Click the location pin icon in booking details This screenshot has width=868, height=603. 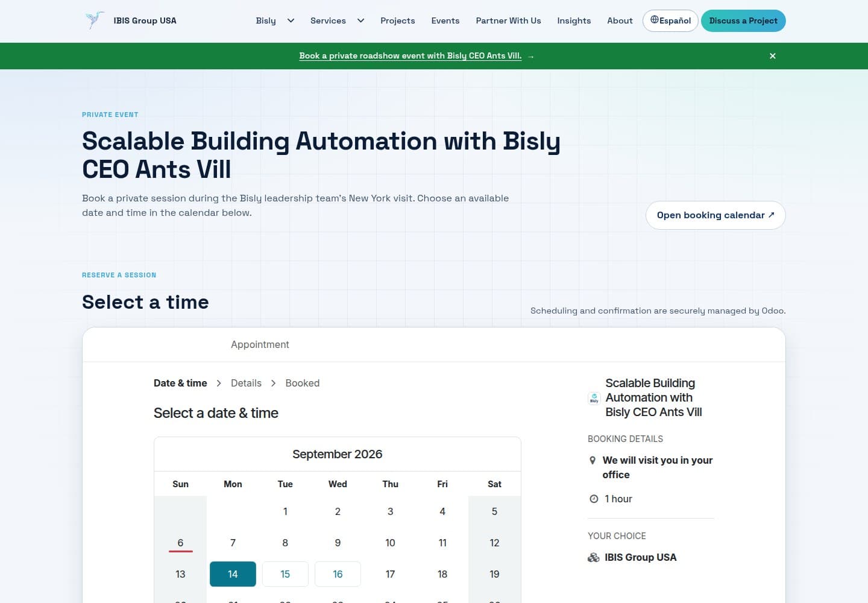tap(593, 461)
